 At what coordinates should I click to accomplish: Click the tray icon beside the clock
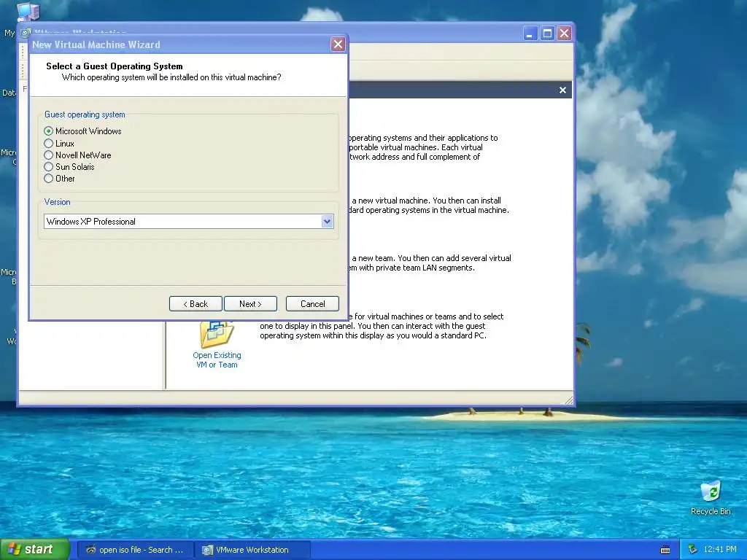tap(693, 550)
